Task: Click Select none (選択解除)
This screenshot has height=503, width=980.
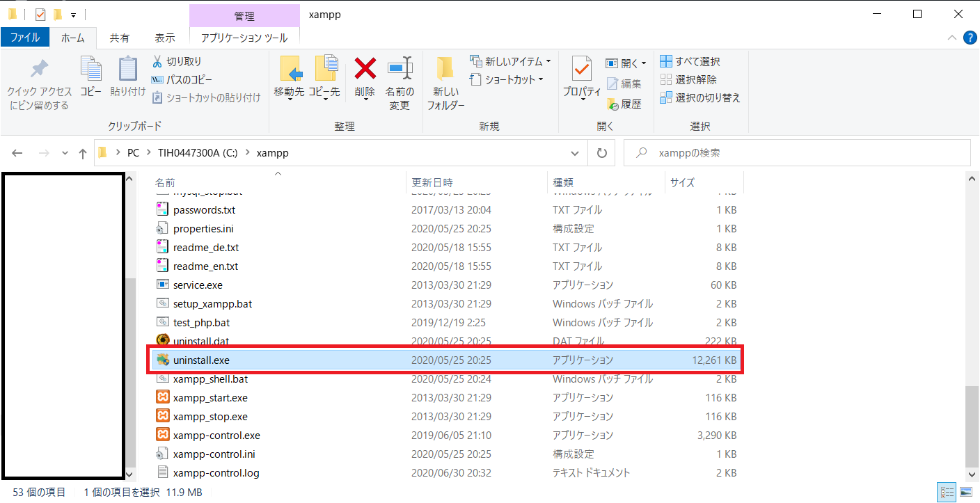Action: [x=688, y=79]
